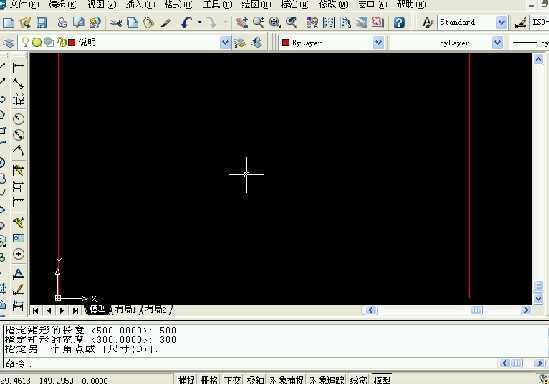
Task: Open the Format menu
Action: [178, 5]
